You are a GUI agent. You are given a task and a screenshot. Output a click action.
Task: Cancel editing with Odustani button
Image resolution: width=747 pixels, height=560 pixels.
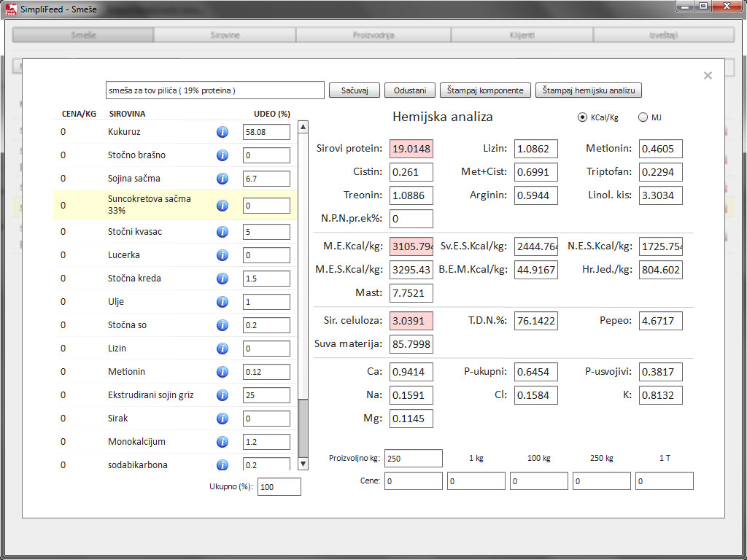click(x=410, y=90)
